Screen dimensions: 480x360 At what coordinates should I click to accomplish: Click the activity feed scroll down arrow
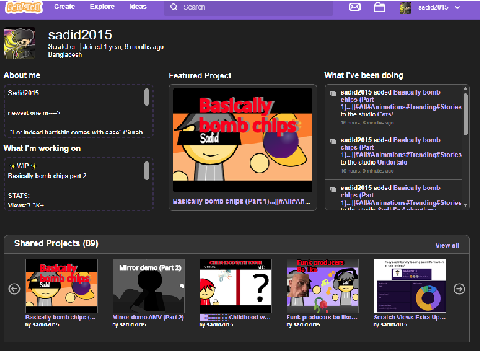pyautogui.click(x=466, y=205)
